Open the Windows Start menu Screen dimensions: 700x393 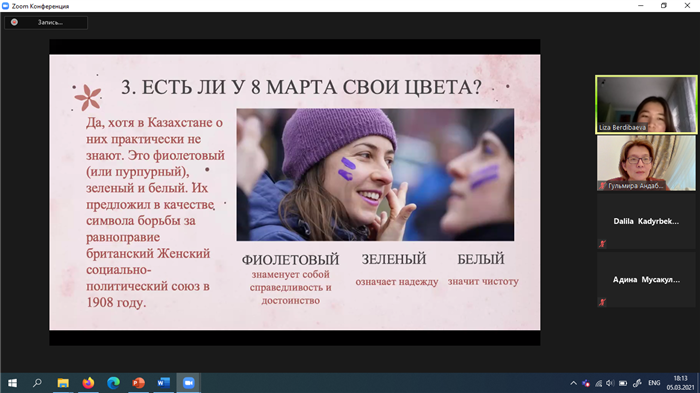coord(12,383)
